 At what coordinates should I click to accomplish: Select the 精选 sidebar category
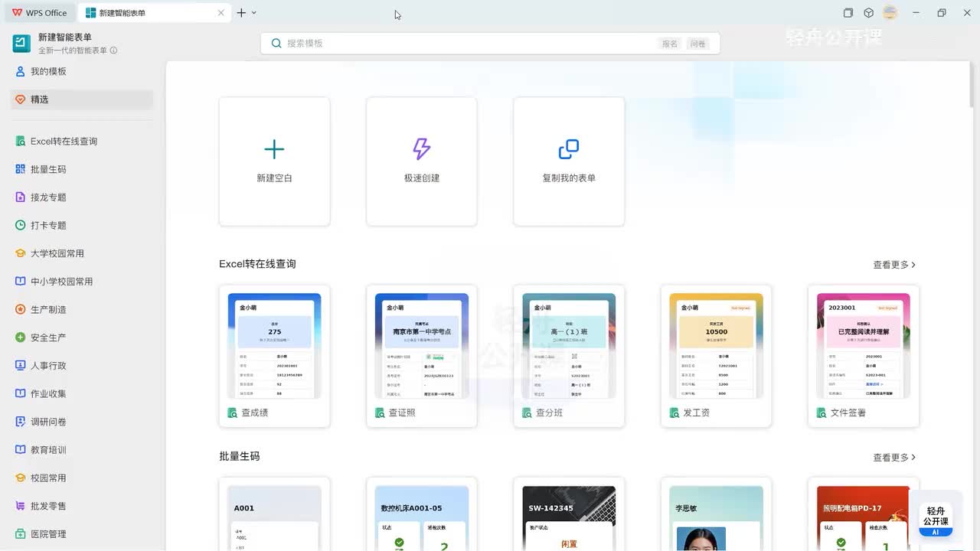pyautogui.click(x=82, y=99)
